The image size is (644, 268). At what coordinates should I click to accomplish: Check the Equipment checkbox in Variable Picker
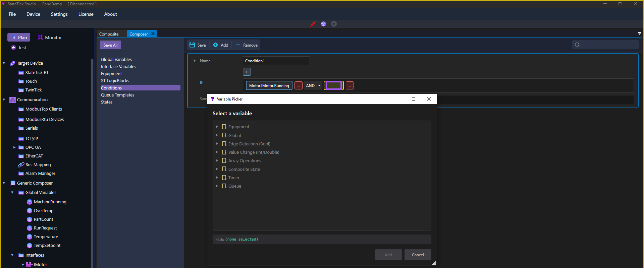224,127
